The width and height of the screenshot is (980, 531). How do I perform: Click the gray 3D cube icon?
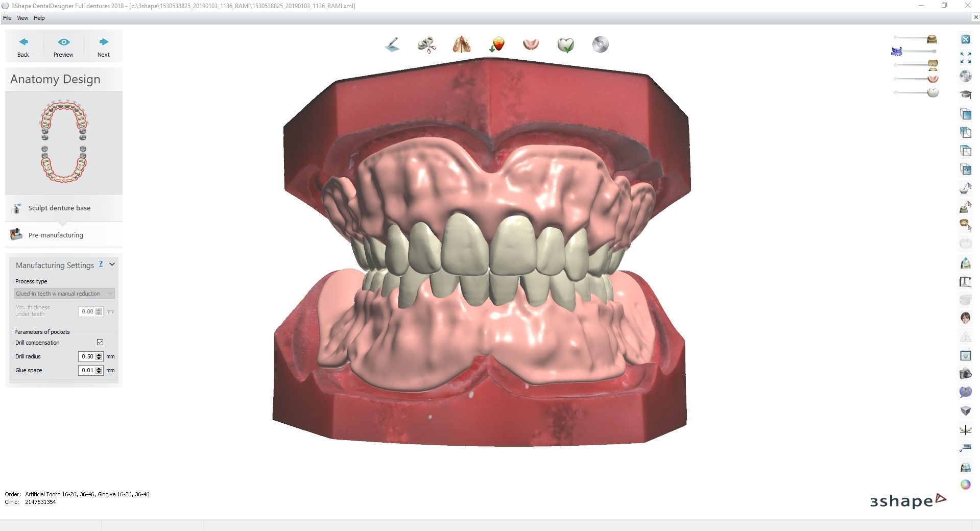[x=966, y=411]
